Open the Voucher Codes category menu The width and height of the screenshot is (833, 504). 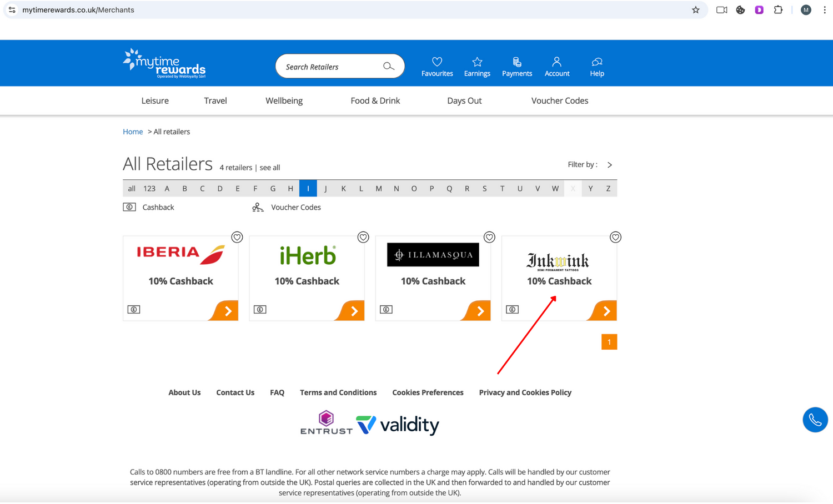click(560, 100)
